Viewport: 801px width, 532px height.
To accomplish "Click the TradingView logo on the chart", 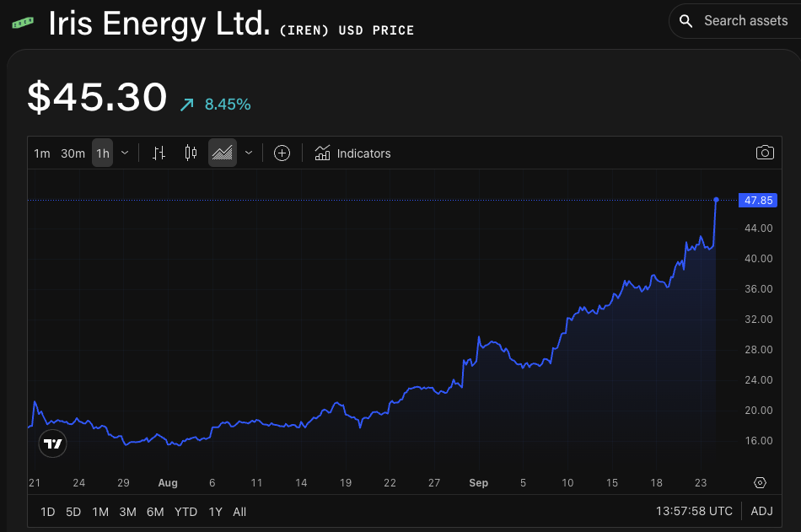I will point(52,443).
